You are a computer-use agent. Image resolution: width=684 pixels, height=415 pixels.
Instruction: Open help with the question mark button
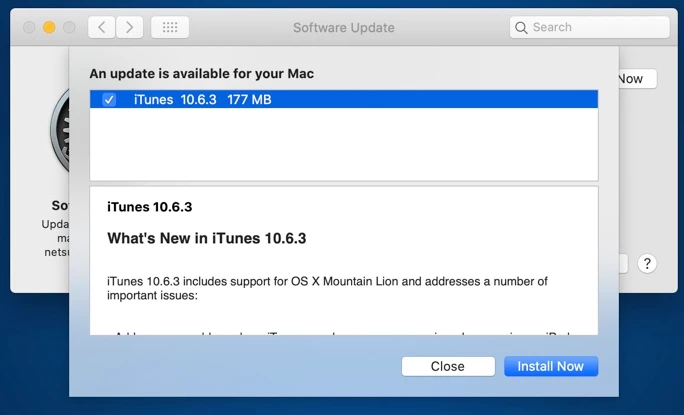647,264
